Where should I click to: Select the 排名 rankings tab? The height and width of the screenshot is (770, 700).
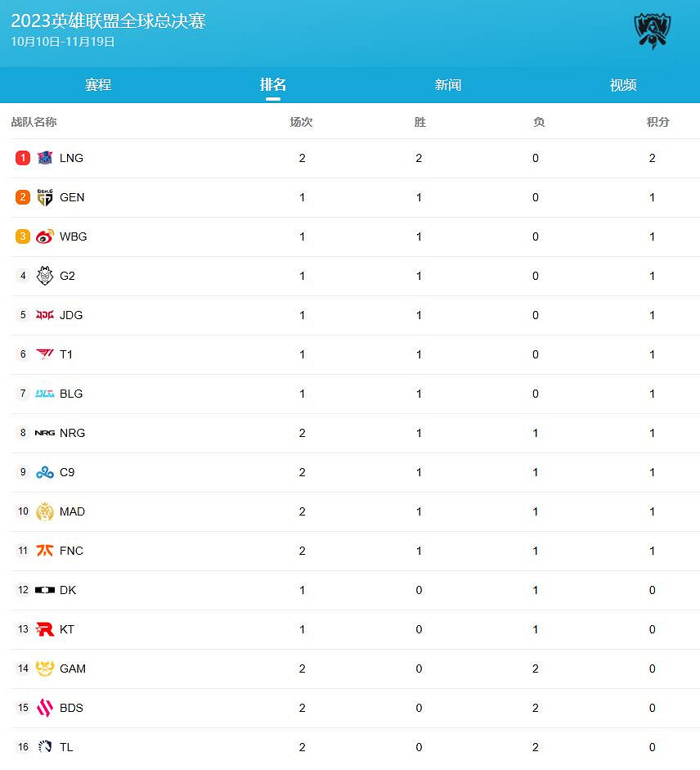coord(273,85)
